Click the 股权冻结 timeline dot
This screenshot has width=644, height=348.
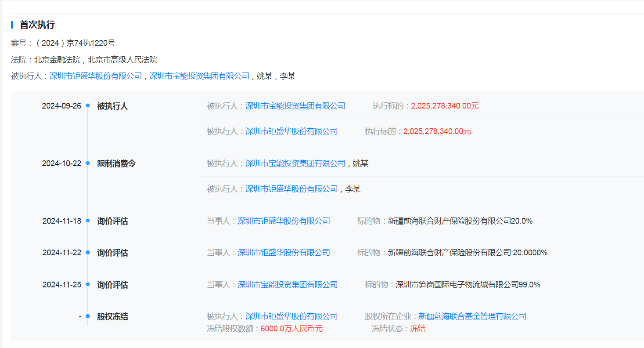pos(88,316)
